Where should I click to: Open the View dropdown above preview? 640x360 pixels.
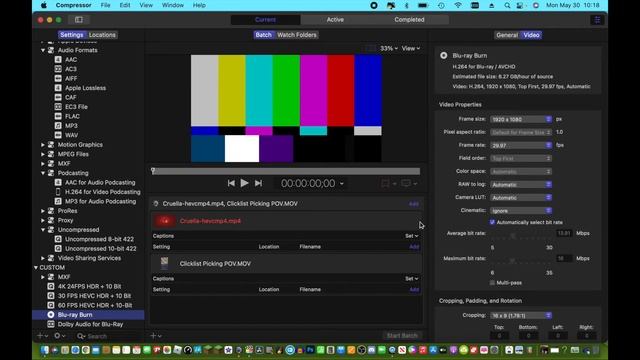411,48
